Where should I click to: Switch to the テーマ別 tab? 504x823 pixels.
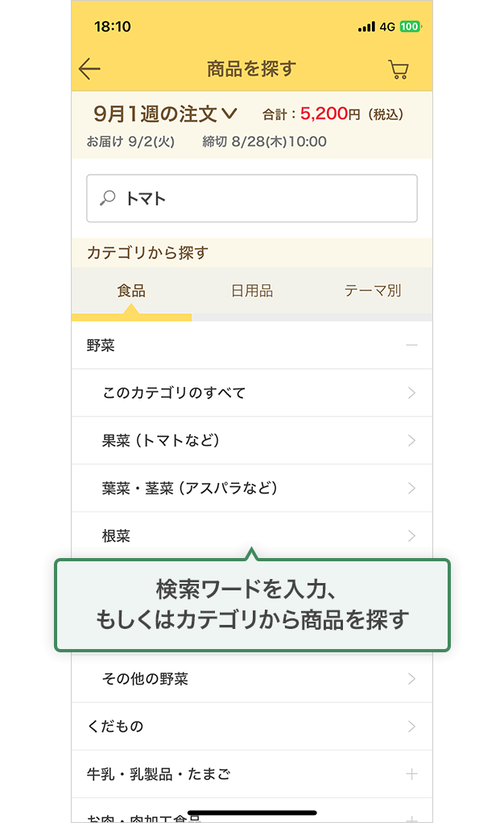tap(373, 291)
